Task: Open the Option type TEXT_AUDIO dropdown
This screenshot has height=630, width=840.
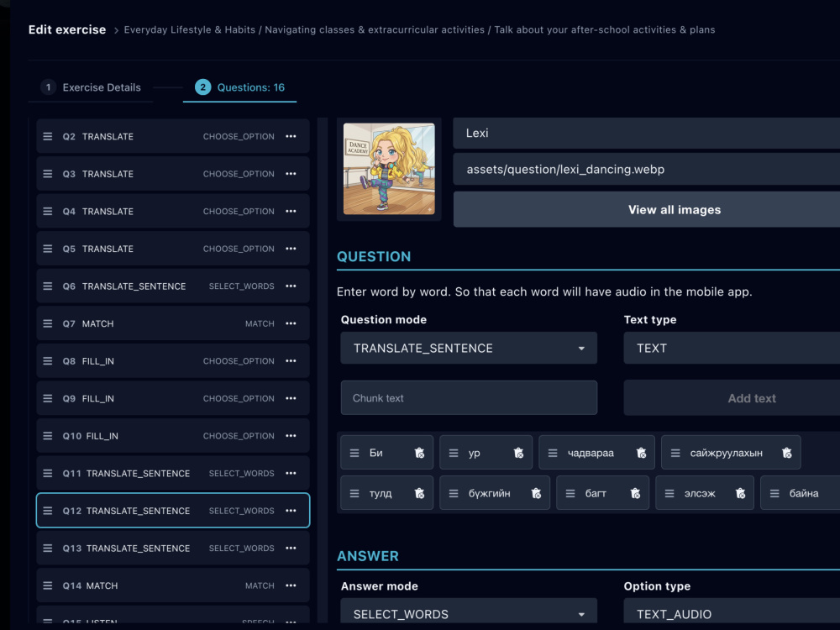Action: pyautogui.click(x=732, y=612)
